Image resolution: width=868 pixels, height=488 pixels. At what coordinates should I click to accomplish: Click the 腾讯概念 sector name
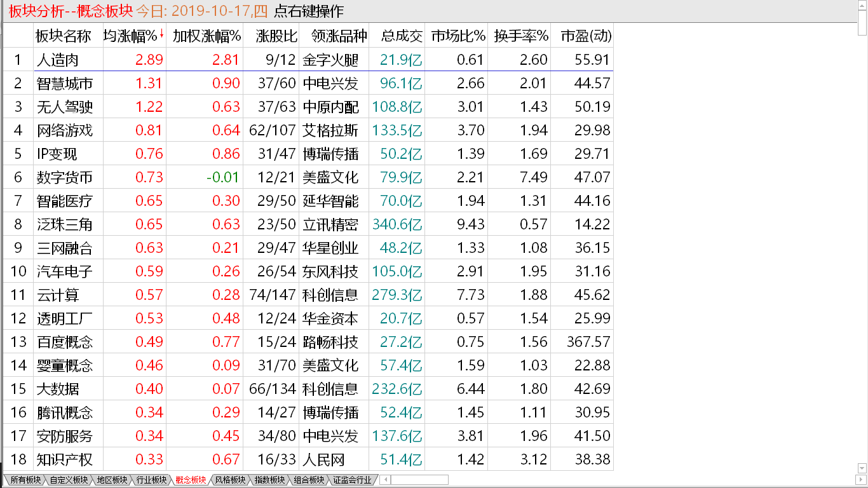point(65,412)
